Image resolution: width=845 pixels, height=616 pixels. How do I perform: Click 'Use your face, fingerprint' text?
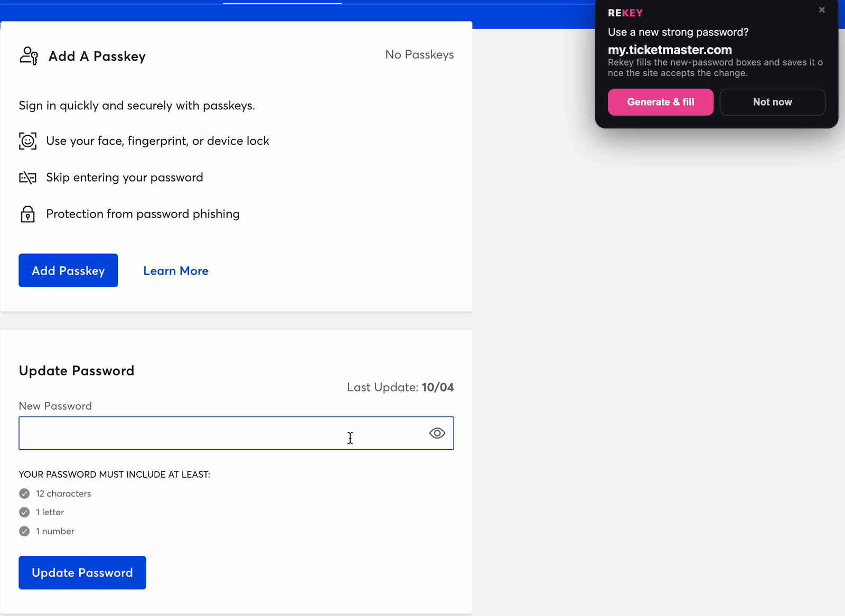157,141
